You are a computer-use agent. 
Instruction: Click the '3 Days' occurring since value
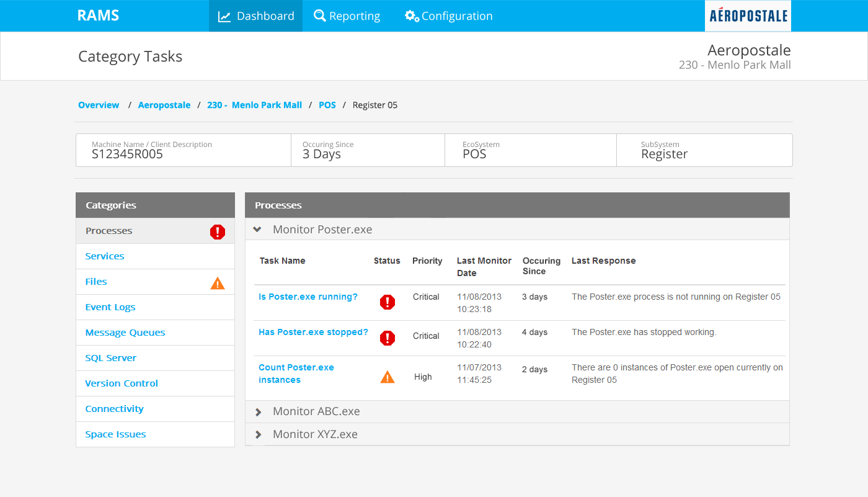point(322,154)
